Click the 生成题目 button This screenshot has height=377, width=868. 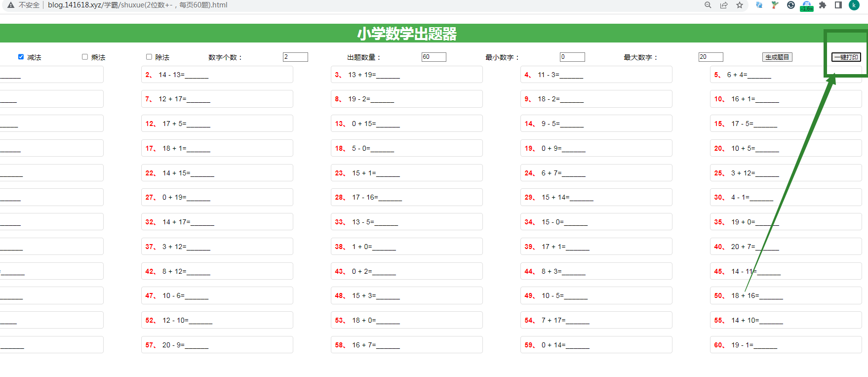pyautogui.click(x=777, y=57)
